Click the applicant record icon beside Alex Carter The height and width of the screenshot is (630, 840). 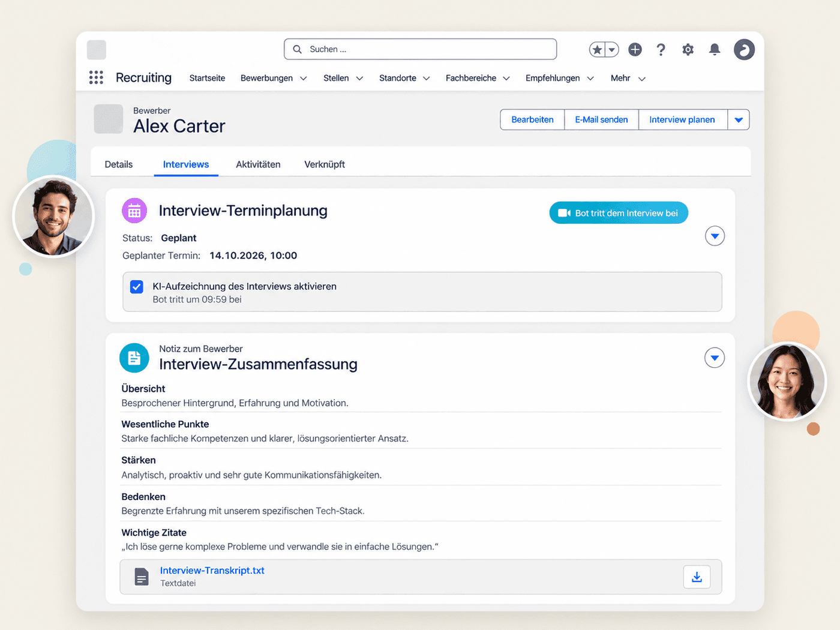[109, 119]
